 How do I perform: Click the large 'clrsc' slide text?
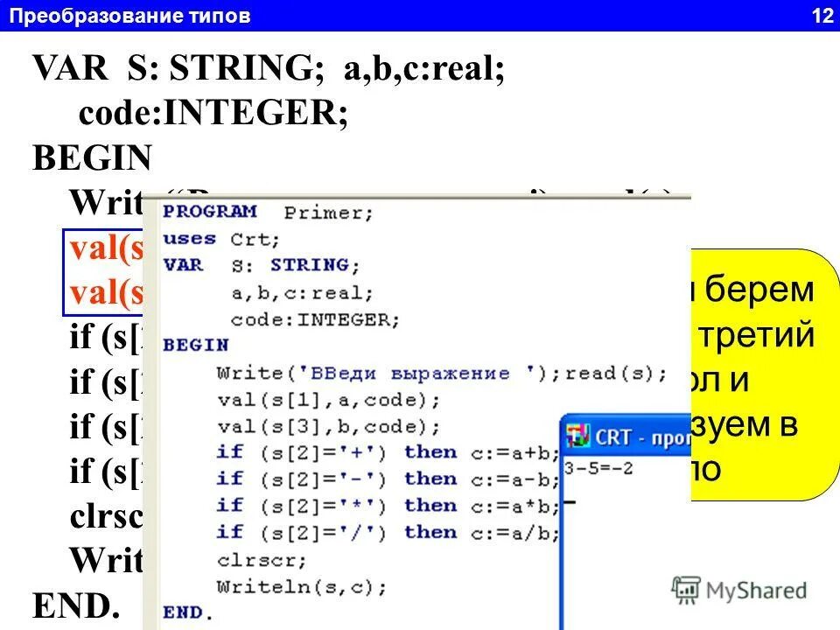point(106,516)
